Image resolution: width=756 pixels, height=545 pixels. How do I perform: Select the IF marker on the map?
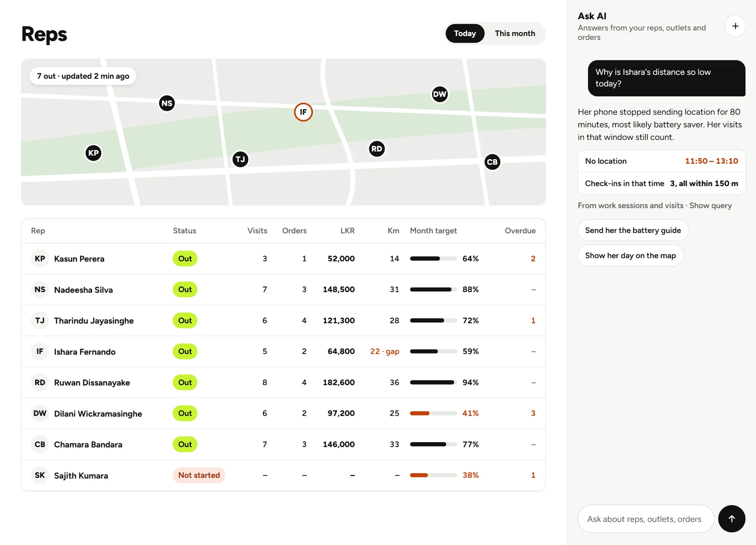tap(303, 112)
